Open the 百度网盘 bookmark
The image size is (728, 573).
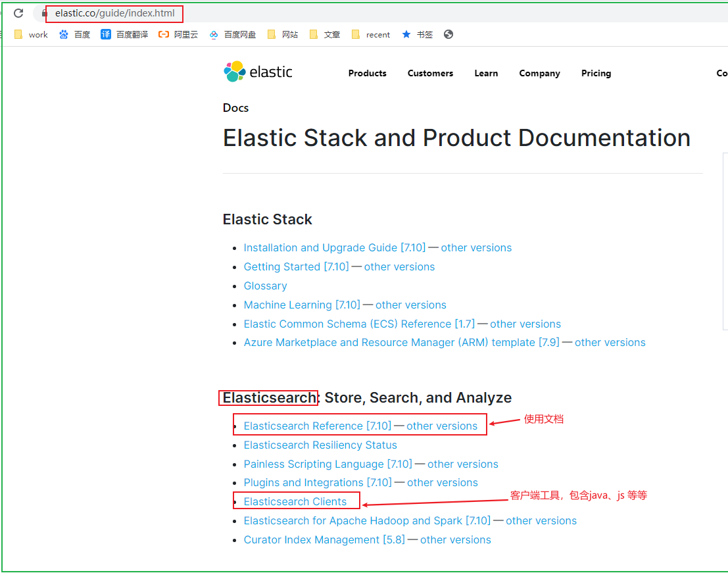tap(232, 34)
